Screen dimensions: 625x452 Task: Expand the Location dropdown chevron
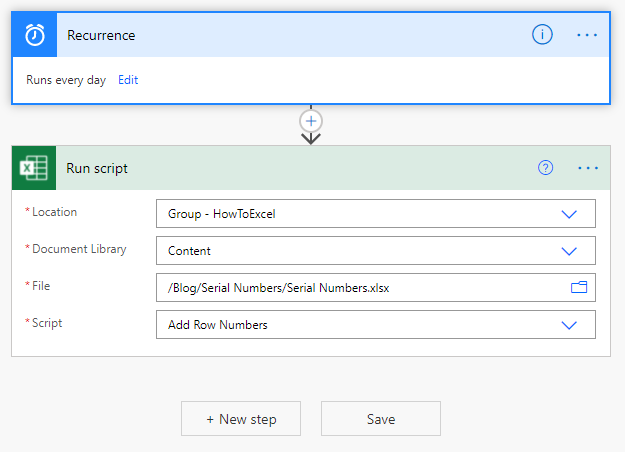569,214
